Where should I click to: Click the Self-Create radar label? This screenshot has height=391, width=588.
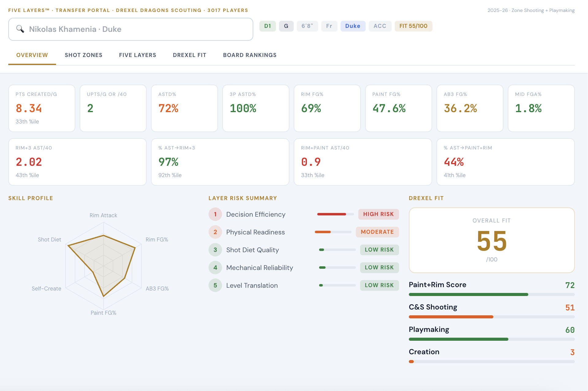point(46,289)
